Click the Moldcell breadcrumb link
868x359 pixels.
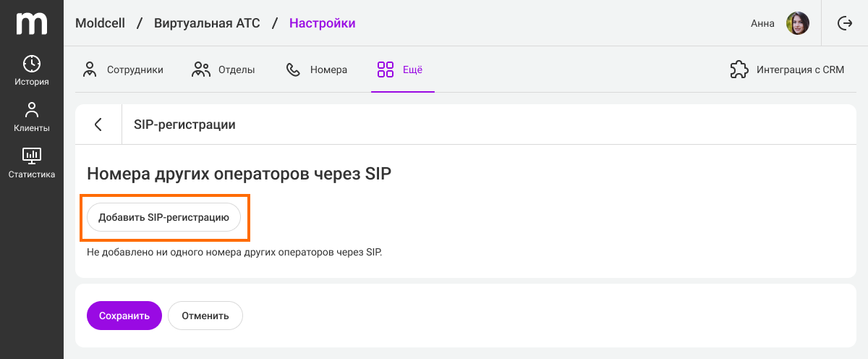[100, 23]
